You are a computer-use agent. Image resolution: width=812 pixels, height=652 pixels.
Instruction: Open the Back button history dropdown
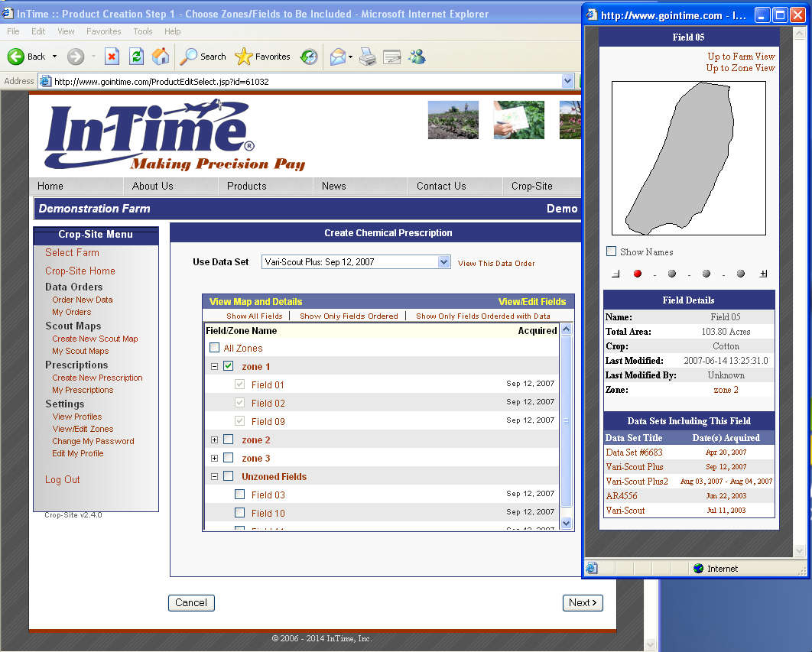[x=54, y=57]
